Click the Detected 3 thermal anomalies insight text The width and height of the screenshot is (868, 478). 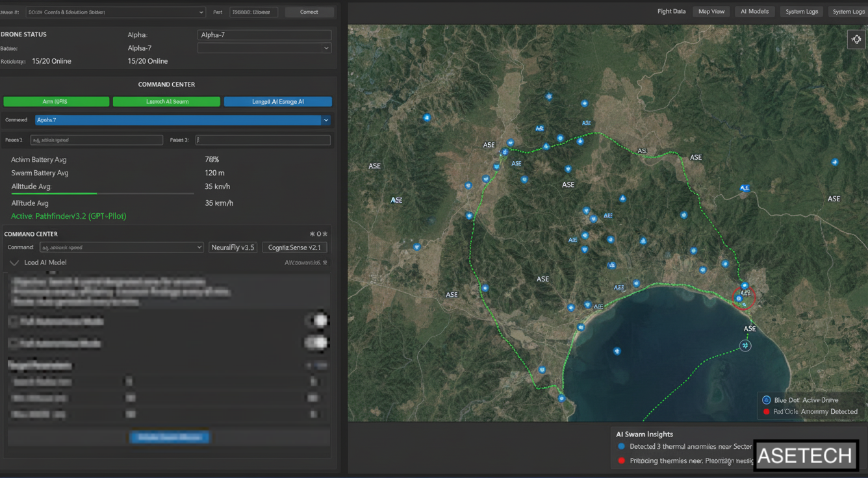click(691, 447)
